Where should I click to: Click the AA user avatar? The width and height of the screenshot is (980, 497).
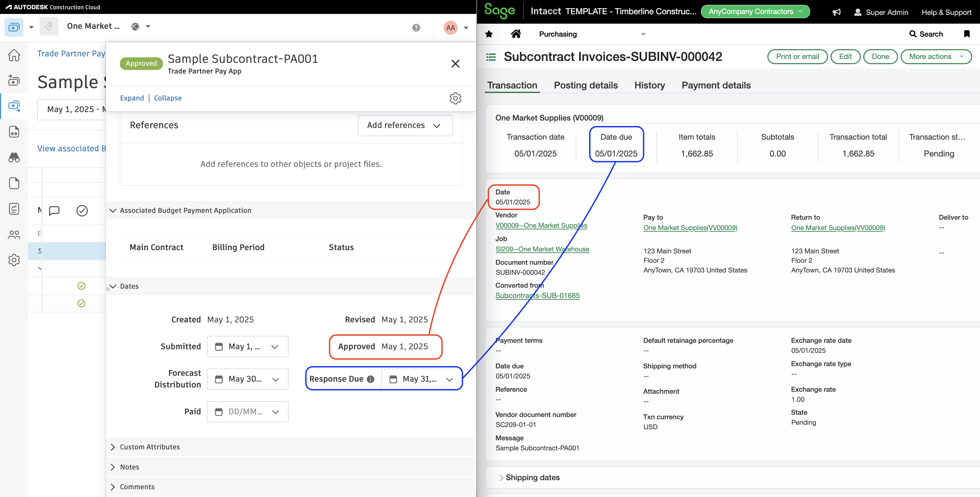tap(450, 28)
